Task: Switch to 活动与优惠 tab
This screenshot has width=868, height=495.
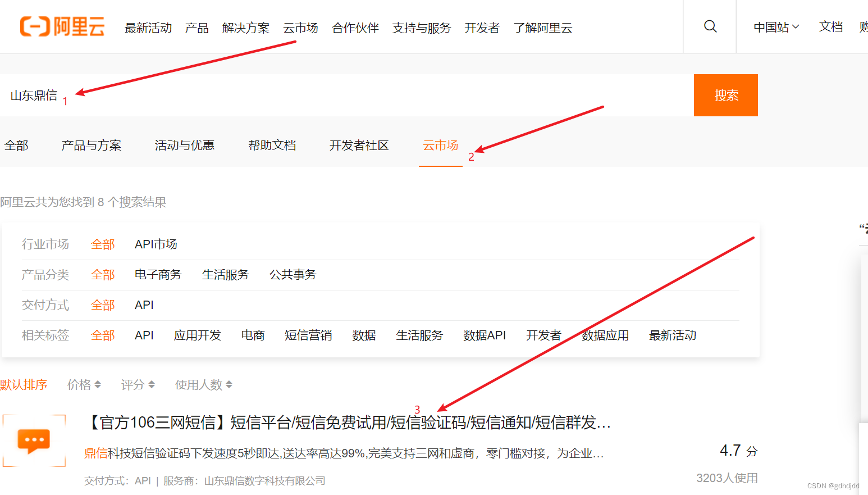Action: (185, 146)
